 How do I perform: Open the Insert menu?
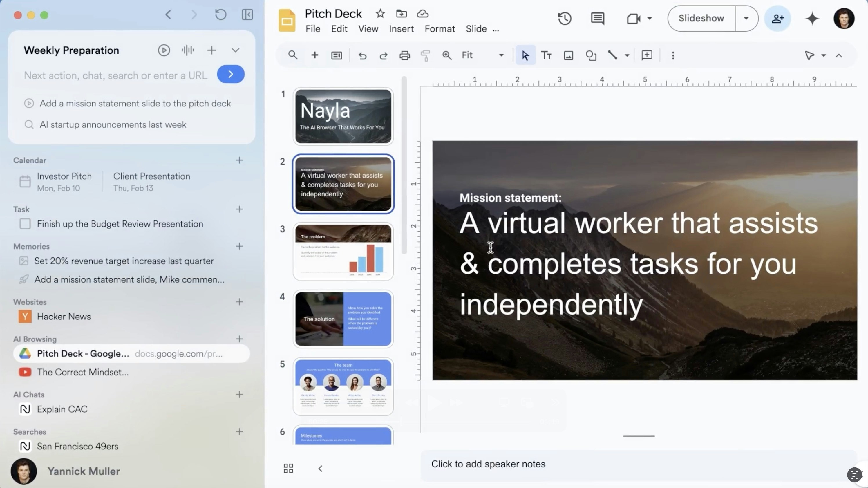[x=401, y=29]
